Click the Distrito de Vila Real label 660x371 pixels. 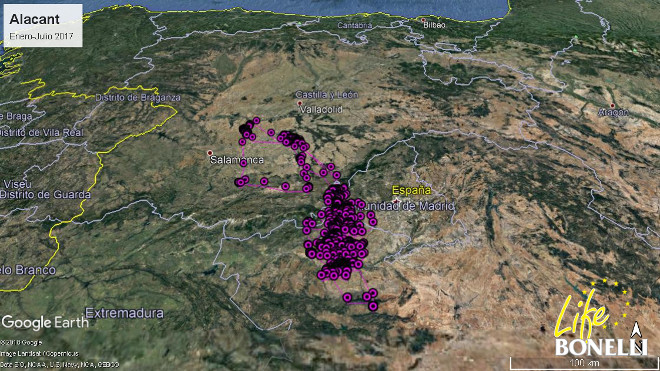point(42,133)
